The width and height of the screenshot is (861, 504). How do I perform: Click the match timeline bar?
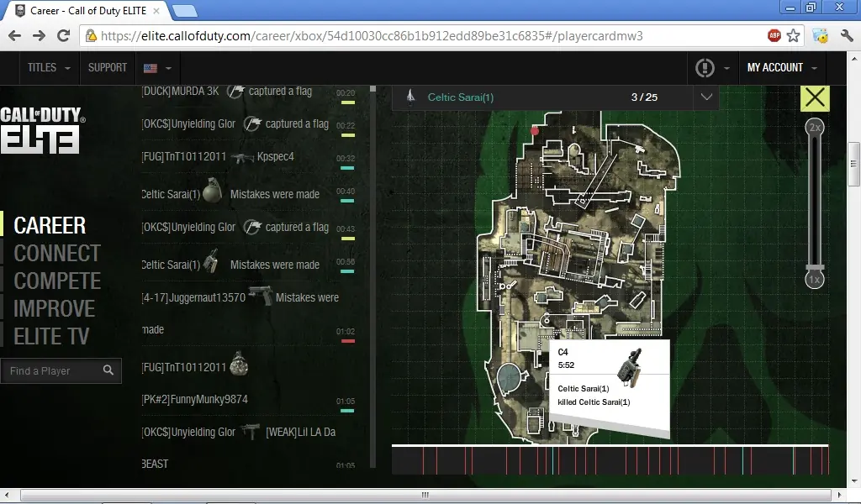(x=610, y=459)
